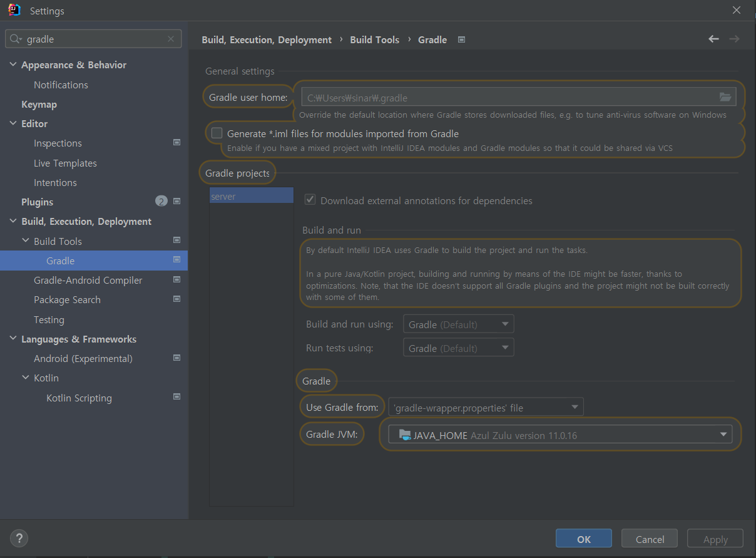Image resolution: width=756 pixels, height=558 pixels.
Task: Open Live Templates settings
Action: (65, 163)
